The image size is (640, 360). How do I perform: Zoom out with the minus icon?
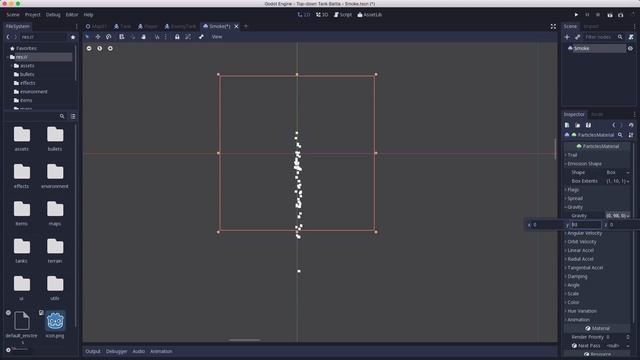point(89,48)
